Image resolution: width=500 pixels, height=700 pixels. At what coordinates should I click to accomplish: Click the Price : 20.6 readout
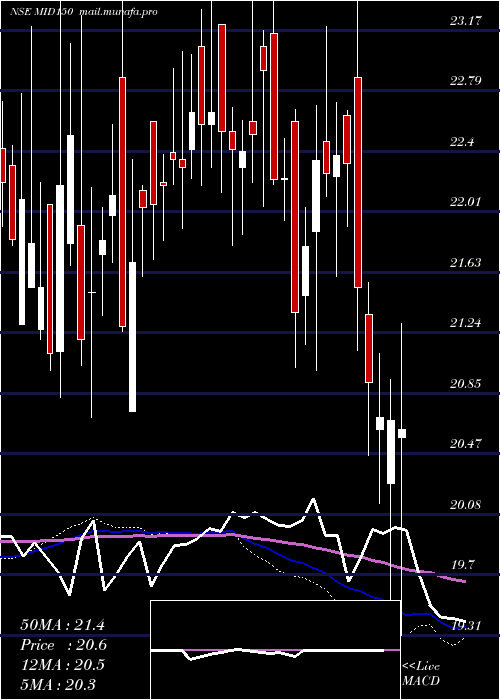click(x=63, y=645)
